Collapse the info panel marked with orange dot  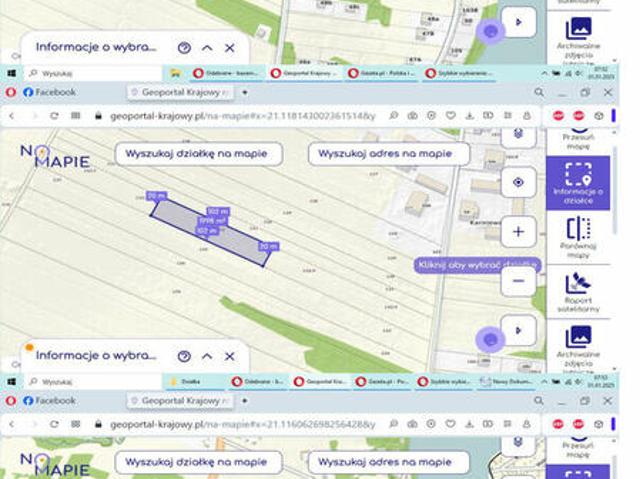(x=207, y=356)
